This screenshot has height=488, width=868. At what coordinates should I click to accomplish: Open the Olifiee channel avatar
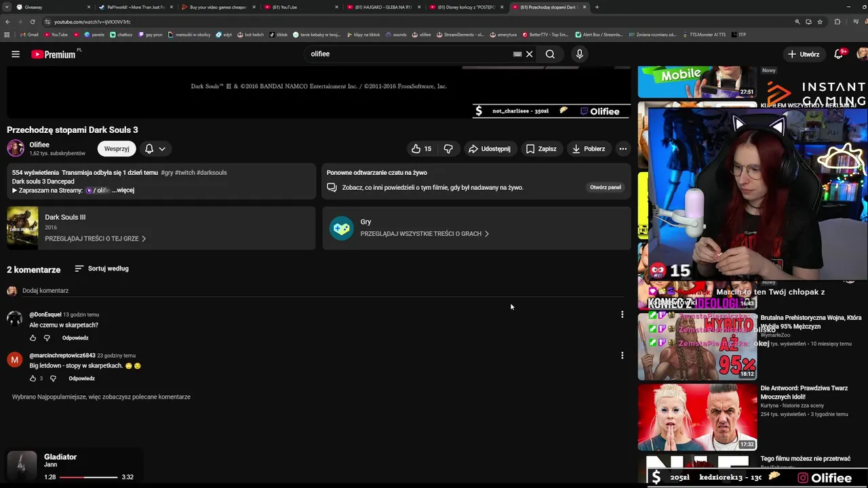[16, 148]
